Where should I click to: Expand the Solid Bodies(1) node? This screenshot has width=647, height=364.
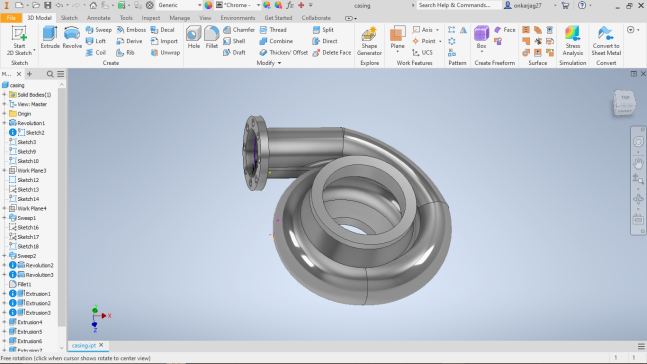pos(4,95)
